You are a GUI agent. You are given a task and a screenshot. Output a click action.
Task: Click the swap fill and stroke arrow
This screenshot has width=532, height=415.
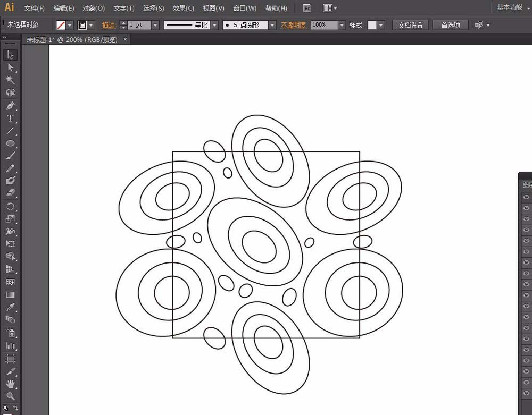click(x=15, y=407)
